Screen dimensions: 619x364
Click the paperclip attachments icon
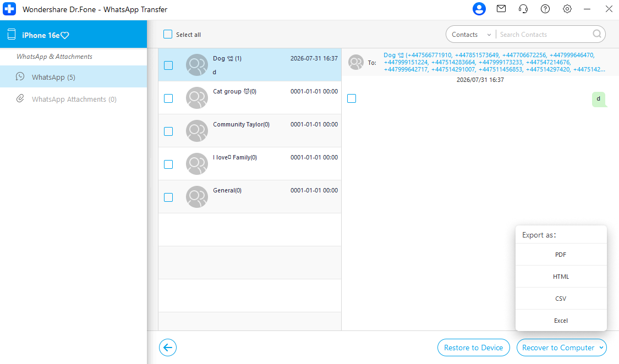pos(20,98)
